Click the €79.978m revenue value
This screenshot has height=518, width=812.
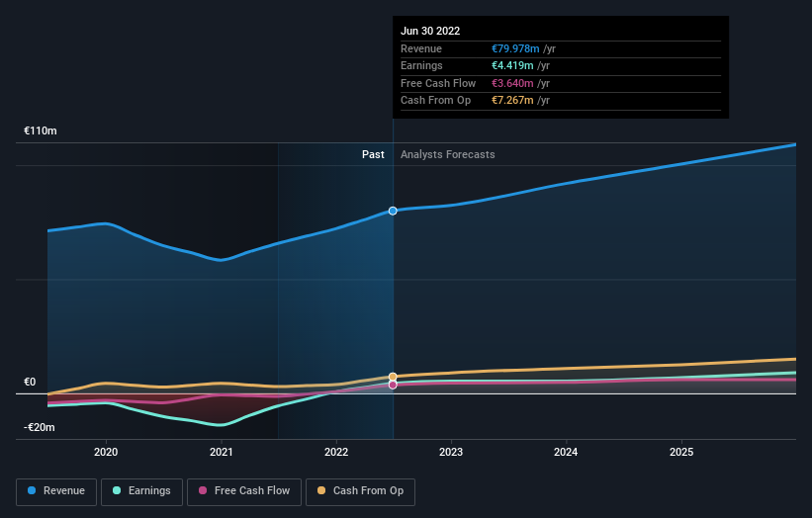point(515,48)
